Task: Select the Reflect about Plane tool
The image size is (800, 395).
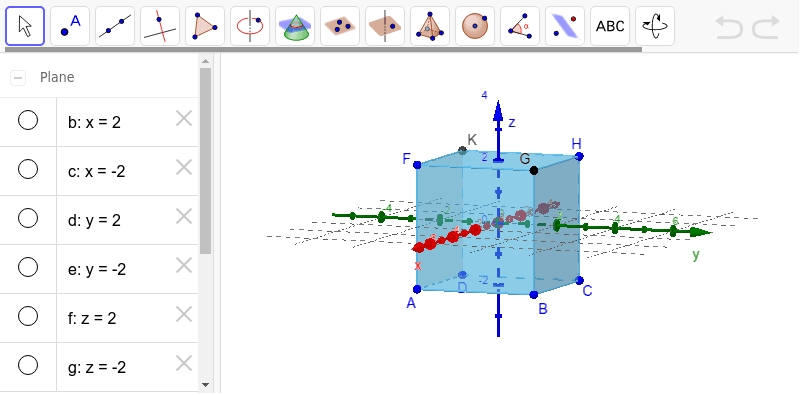Action: tap(564, 26)
